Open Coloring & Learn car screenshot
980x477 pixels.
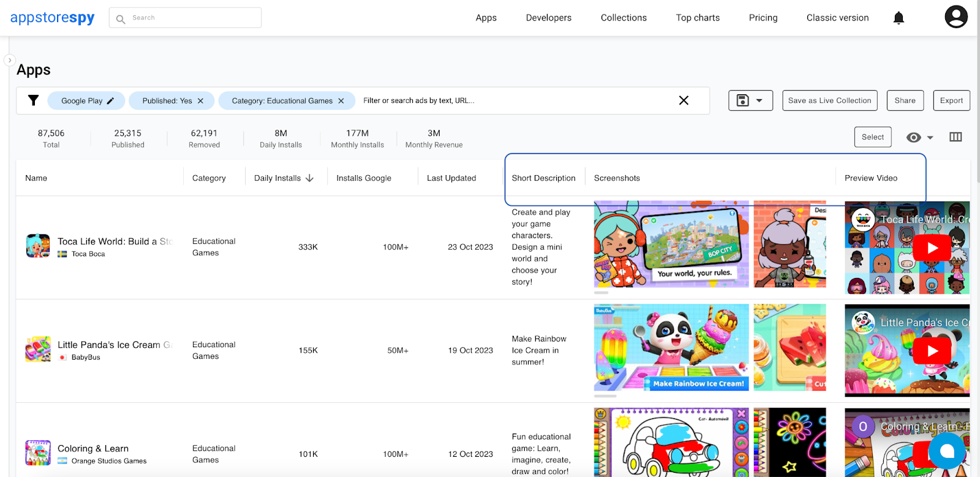tap(671, 442)
